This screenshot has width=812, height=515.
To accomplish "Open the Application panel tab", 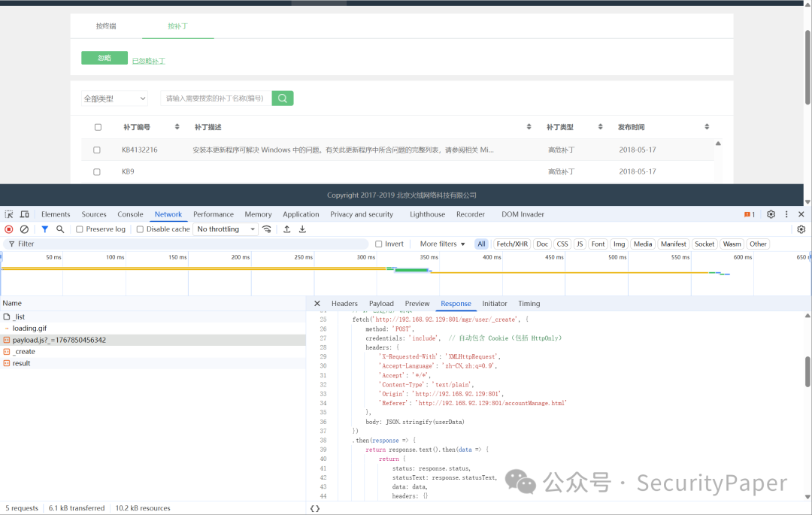I will (x=301, y=214).
